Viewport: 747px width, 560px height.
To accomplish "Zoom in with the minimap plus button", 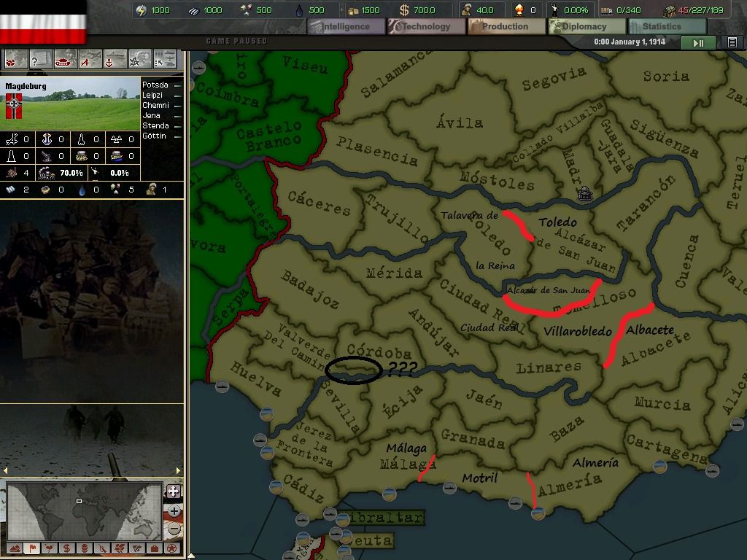I will 174,510.
